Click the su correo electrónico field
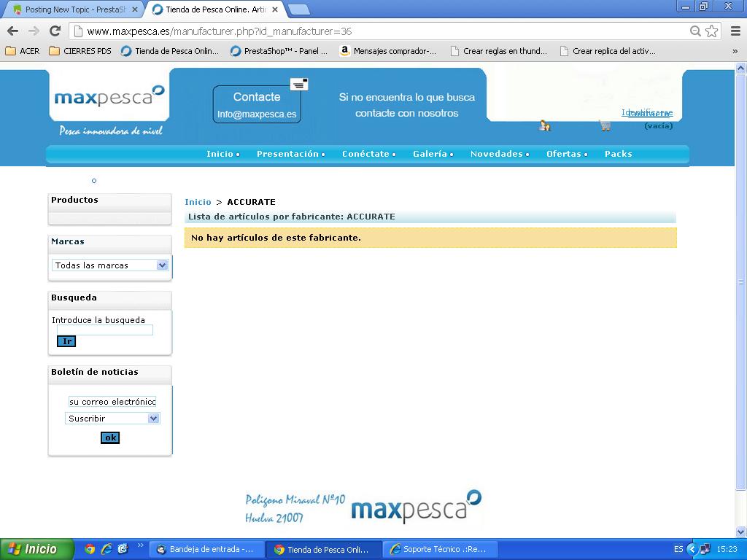This screenshot has width=747, height=560. 112,402
